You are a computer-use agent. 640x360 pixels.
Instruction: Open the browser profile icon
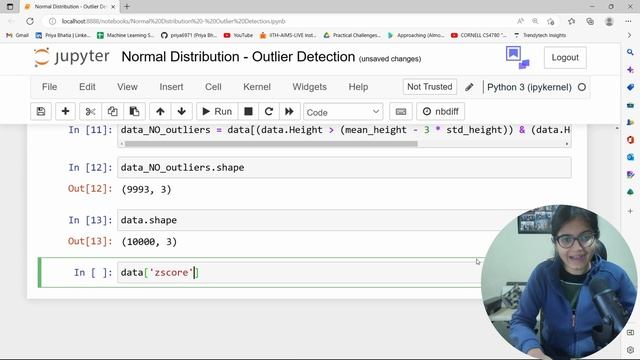tap(609, 21)
